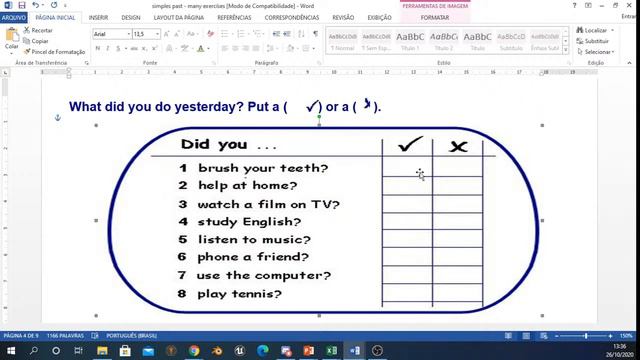640x360 pixels.
Task: Toggle italic (I) formatting
Action: [x=108, y=49]
